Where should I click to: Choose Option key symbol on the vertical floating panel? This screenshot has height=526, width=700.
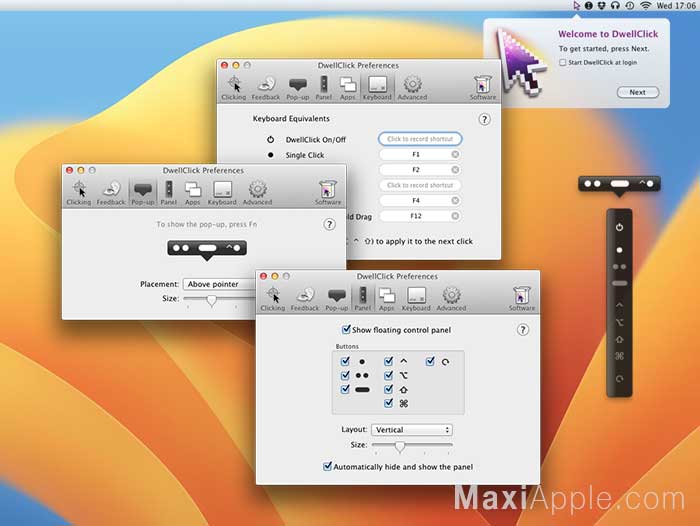(x=619, y=322)
